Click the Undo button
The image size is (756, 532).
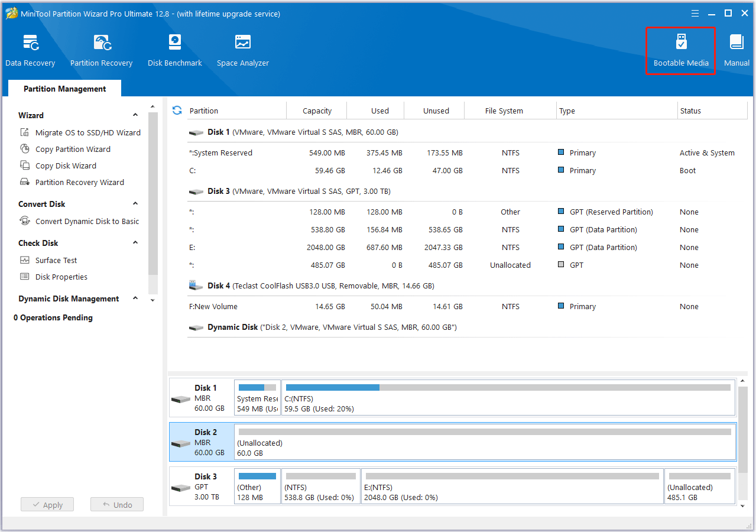pyautogui.click(x=117, y=505)
